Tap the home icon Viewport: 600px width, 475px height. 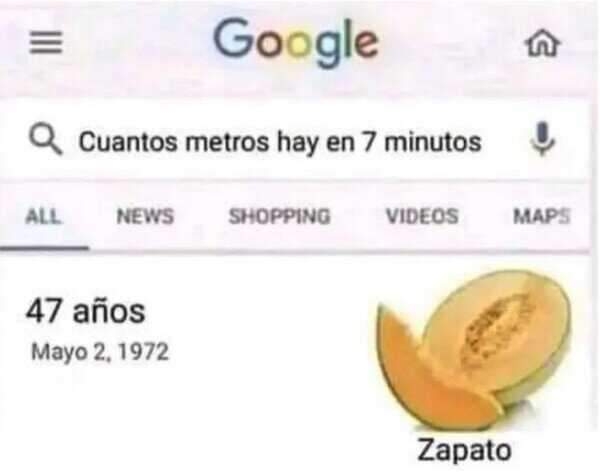(543, 43)
